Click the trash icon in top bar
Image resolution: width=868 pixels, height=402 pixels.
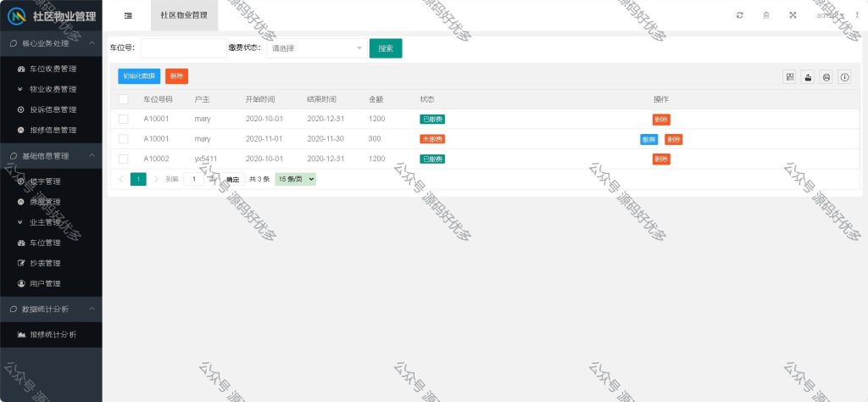[766, 15]
